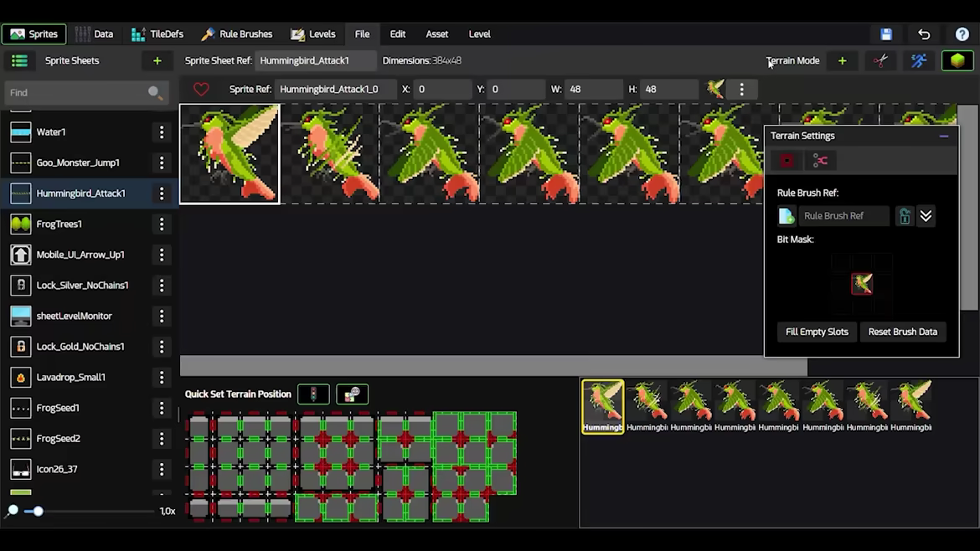
Task: Click the zoom slider handle
Action: click(x=39, y=511)
